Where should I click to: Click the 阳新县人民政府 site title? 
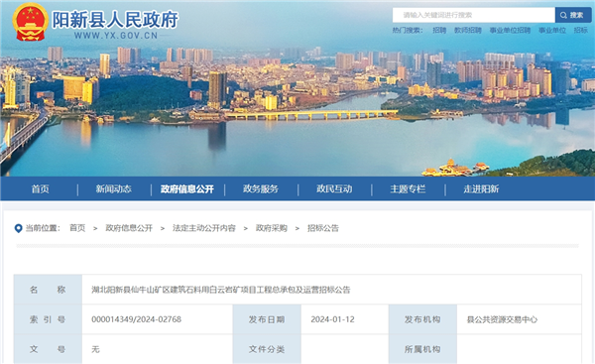click(115, 20)
